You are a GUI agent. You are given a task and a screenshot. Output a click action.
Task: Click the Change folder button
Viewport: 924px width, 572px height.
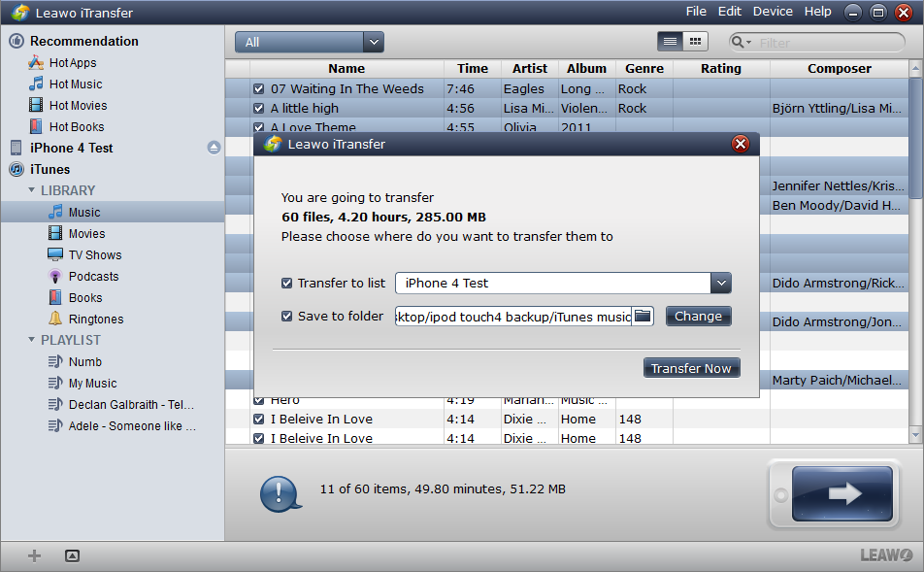[x=698, y=316]
